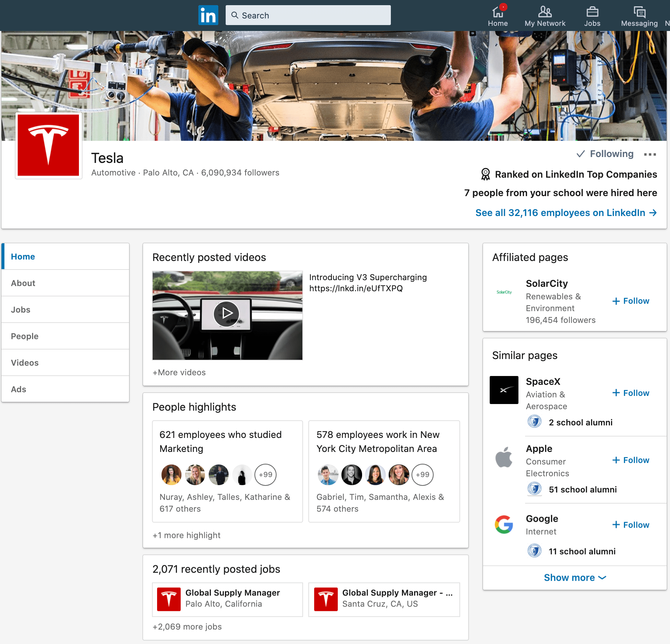The width and height of the screenshot is (670, 644).
Task: Toggle the Following status for Tesla
Action: (605, 154)
